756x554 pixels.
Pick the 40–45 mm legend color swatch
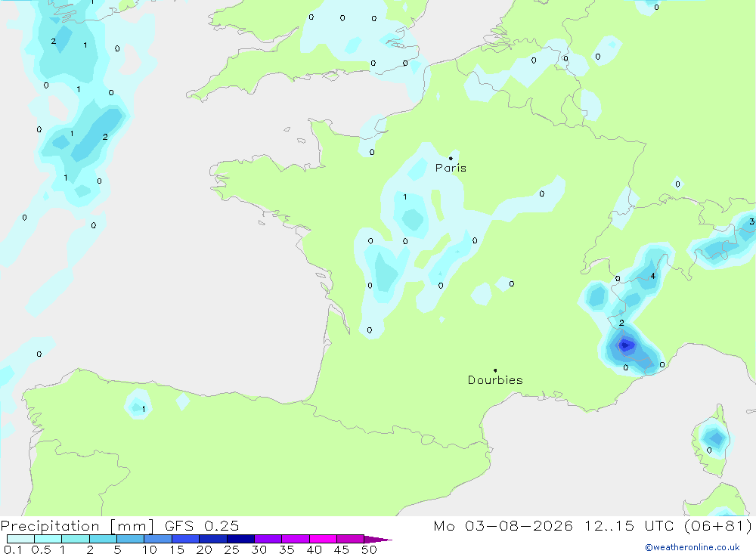(x=323, y=539)
